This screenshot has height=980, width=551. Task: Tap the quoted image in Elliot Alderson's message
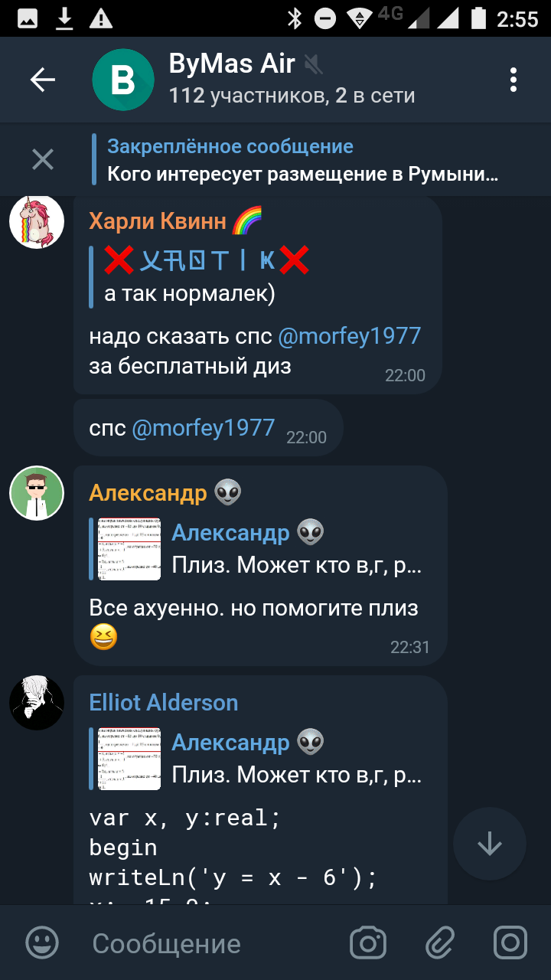(129, 758)
